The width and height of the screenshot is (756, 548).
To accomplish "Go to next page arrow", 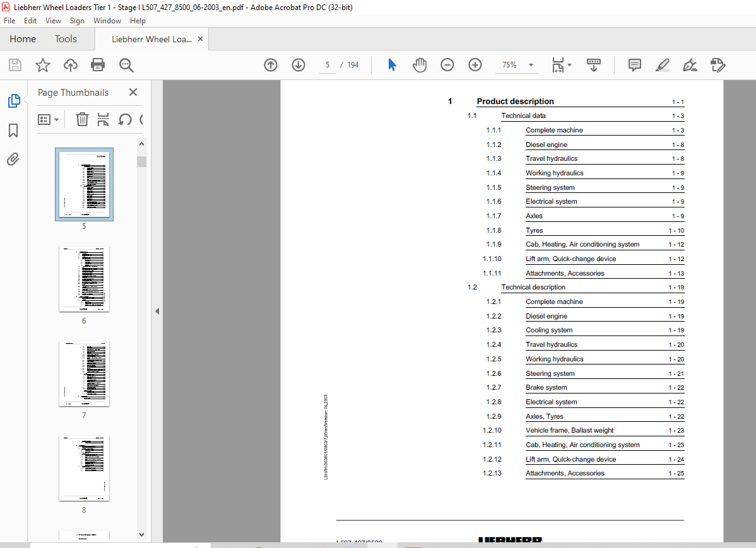I will [x=298, y=64].
